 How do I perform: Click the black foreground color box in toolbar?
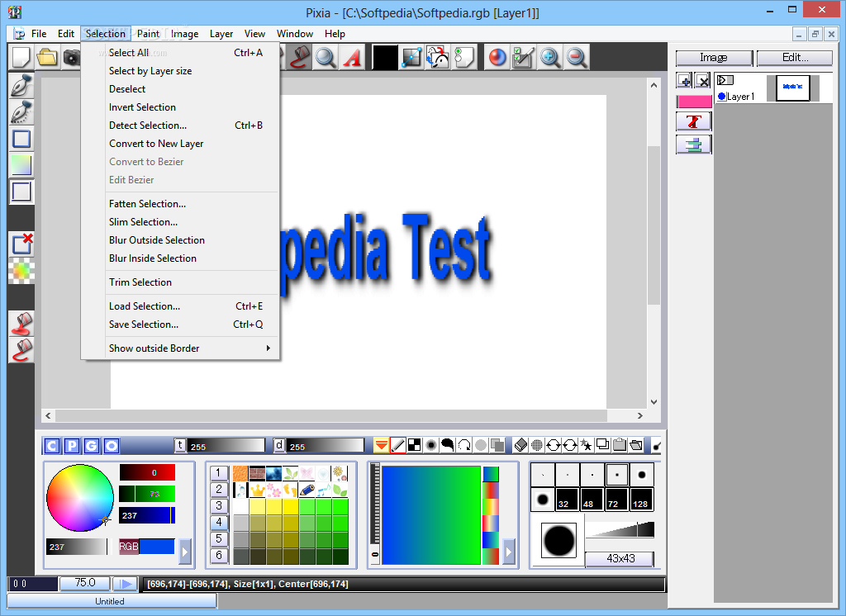click(x=385, y=57)
